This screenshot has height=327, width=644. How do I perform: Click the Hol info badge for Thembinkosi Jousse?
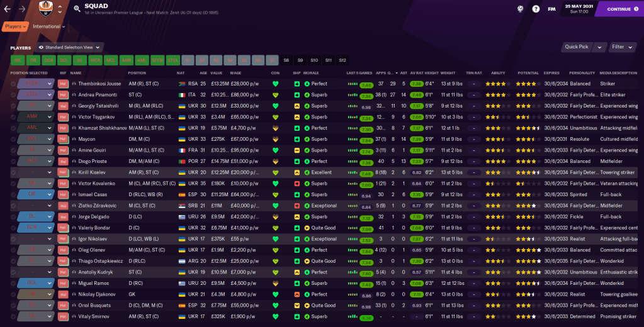62,84
